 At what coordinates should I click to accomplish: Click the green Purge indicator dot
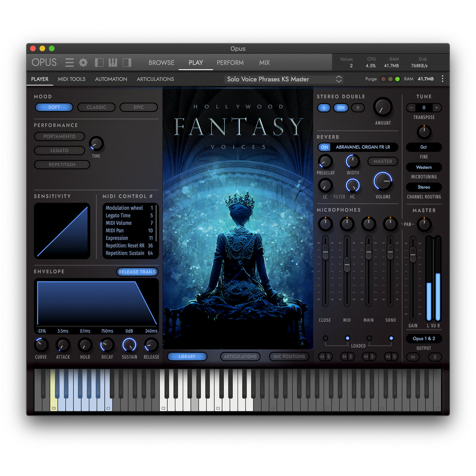click(397, 79)
